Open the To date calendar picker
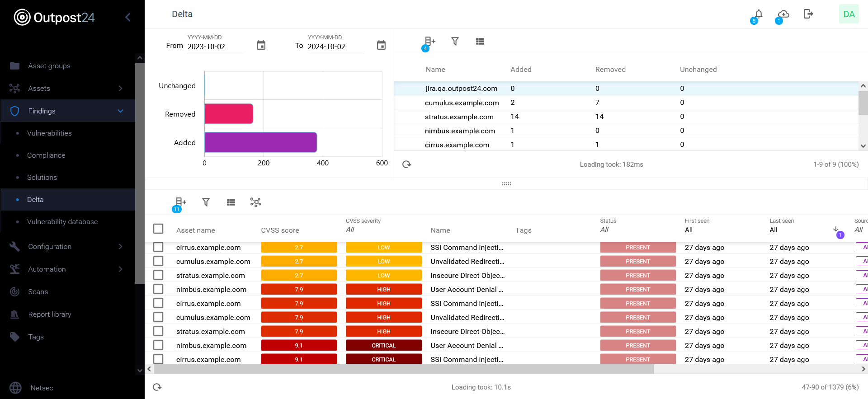868x399 pixels. click(381, 45)
